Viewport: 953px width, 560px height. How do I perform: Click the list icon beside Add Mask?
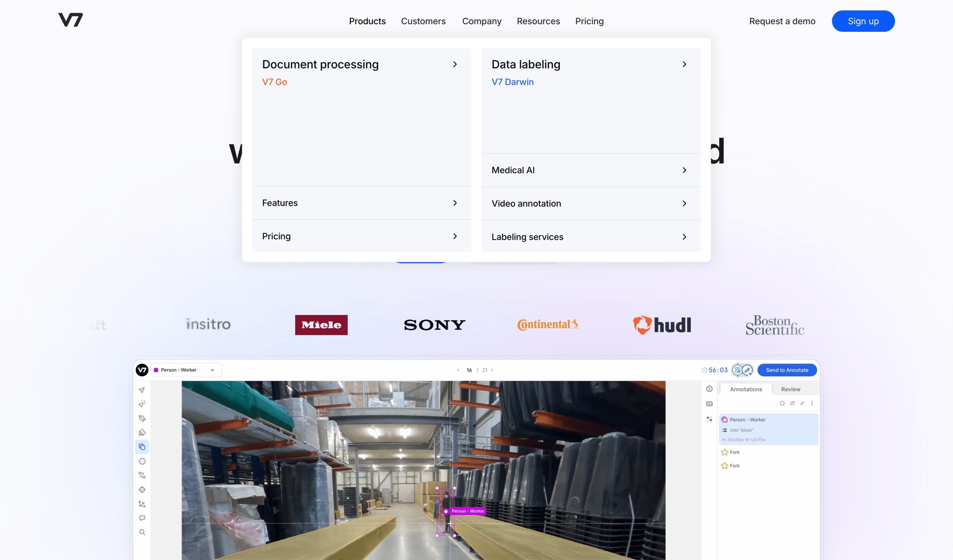tap(724, 430)
